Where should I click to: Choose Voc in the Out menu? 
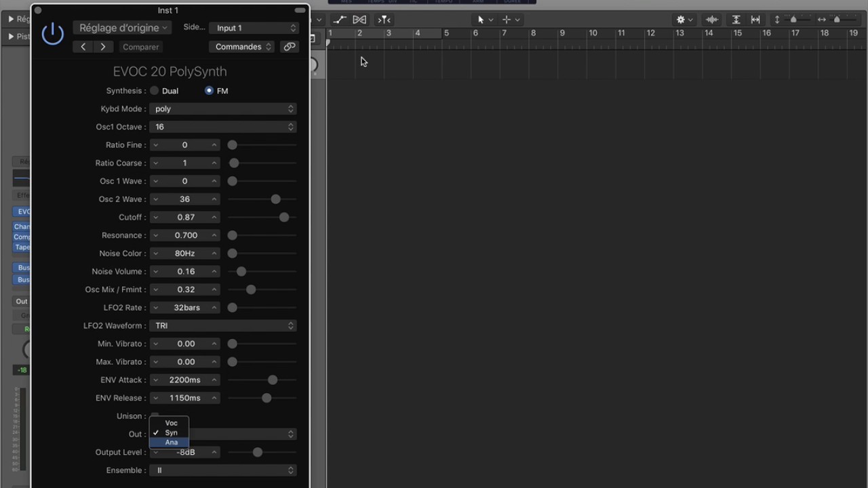click(x=169, y=423)
